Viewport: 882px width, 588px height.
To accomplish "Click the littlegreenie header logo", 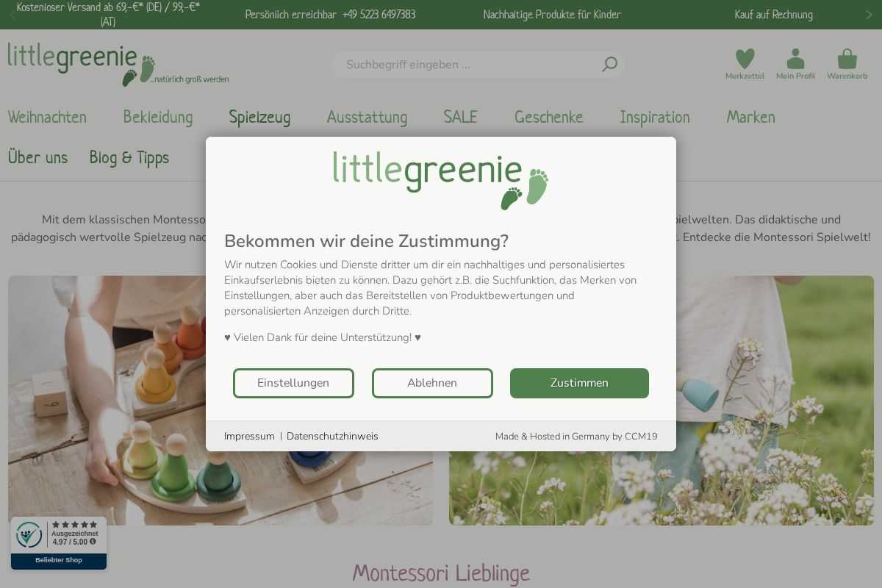I will (x=118, y=64).
